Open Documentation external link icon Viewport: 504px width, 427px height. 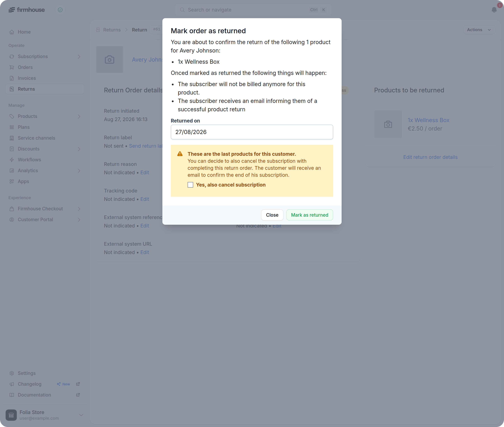tap(78, 395)
